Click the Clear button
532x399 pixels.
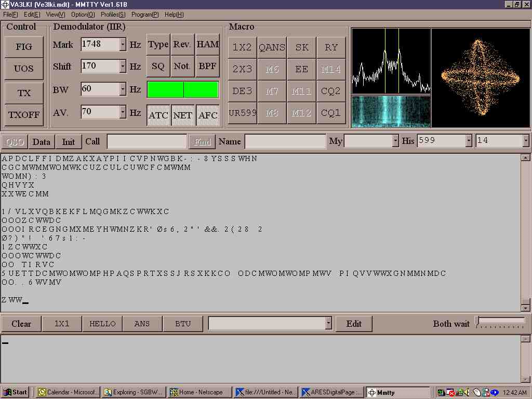[21, 324]
